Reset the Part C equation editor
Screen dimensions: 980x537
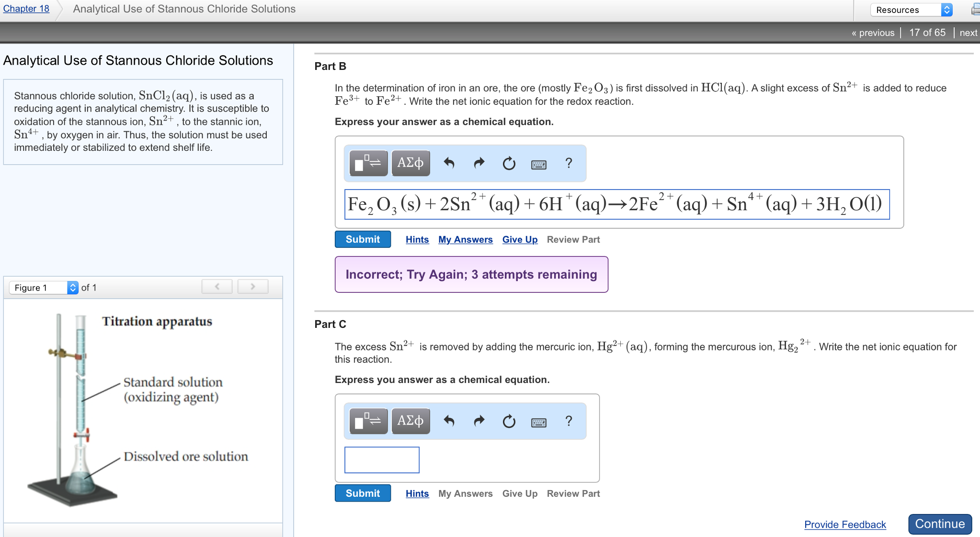[x=509, y=422]
